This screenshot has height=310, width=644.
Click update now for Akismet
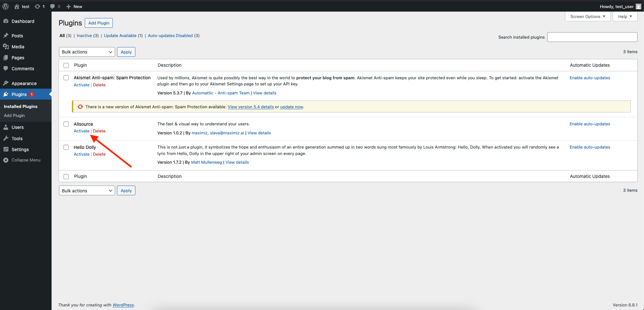(x=291, y=107)
